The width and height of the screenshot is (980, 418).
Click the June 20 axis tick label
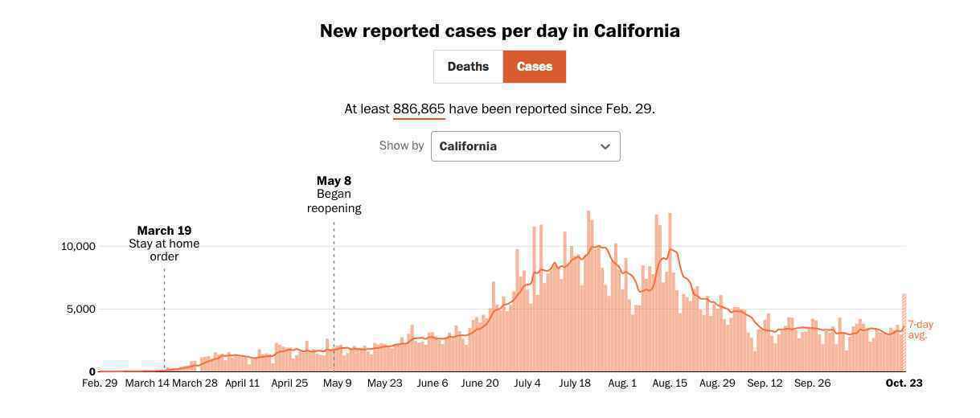pos(480,383)
